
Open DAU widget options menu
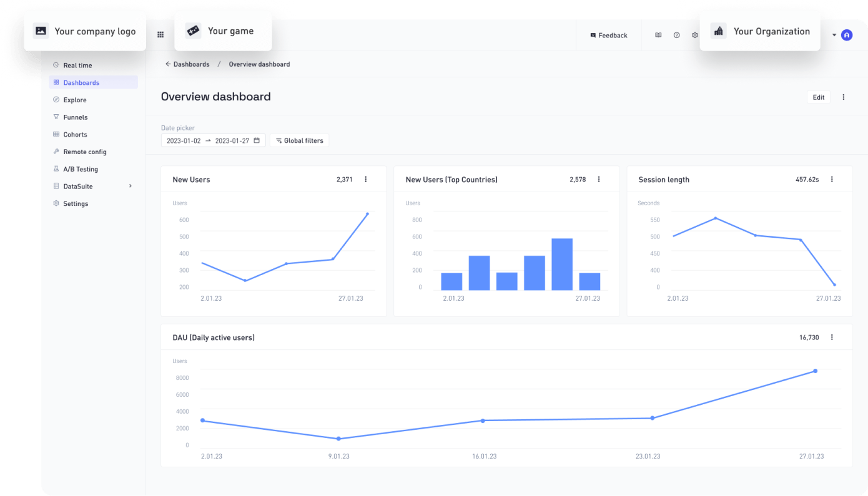[x=832, y=338]
